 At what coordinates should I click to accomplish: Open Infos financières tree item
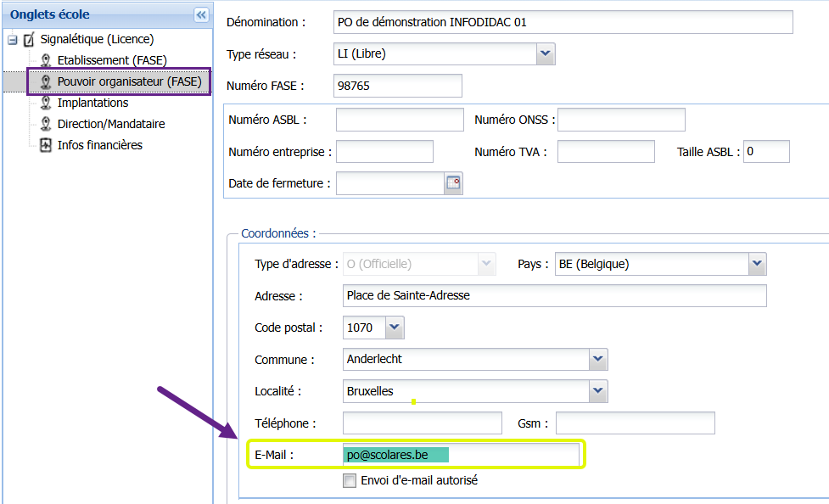[x=99, y=145]
